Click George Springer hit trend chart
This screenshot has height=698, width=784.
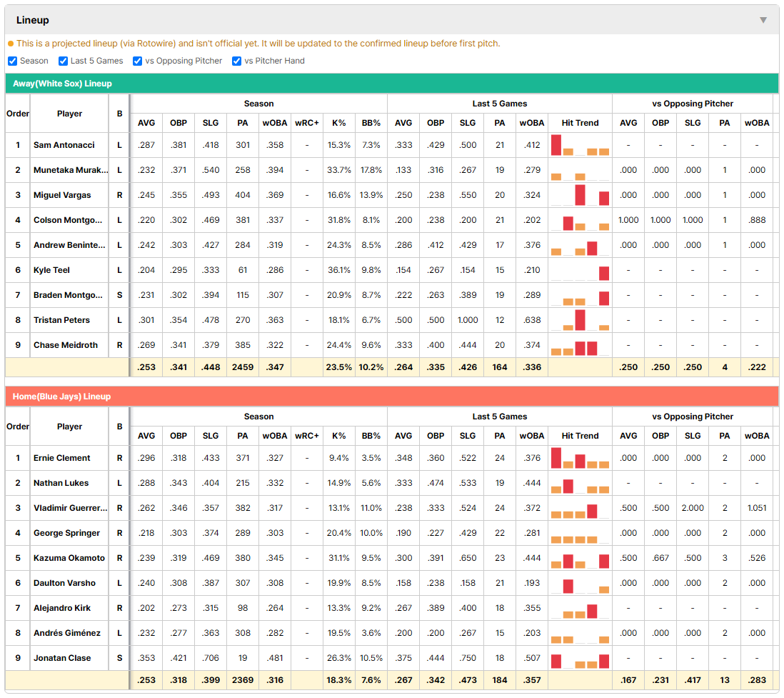[580, 533]
